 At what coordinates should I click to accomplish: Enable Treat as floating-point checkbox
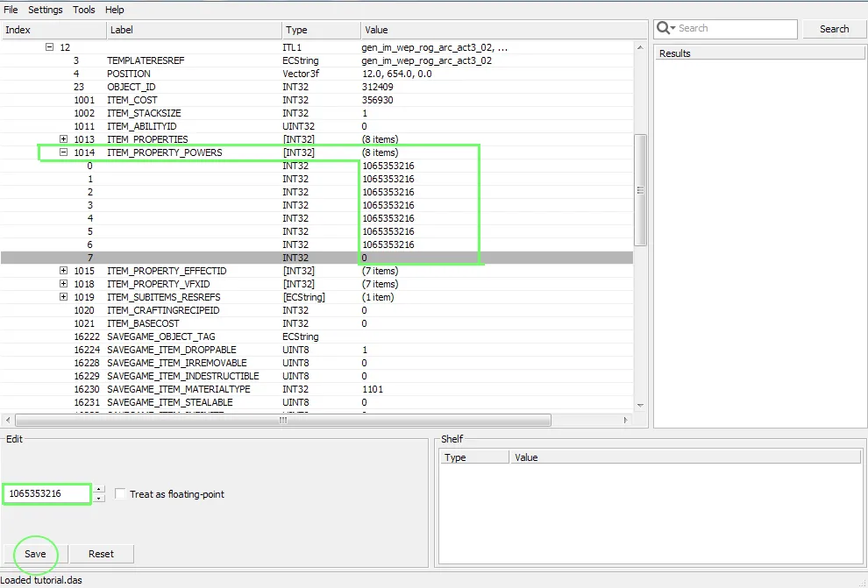(x=121, y=494)
